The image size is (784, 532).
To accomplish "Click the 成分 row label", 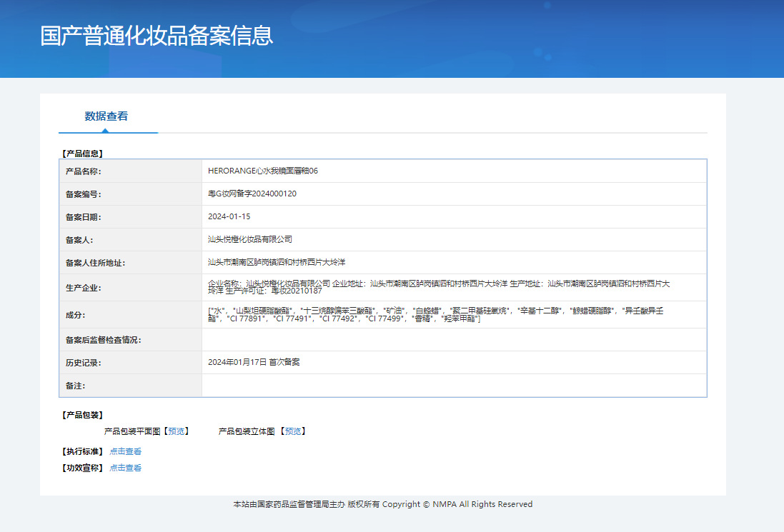I will coord(75,315).
